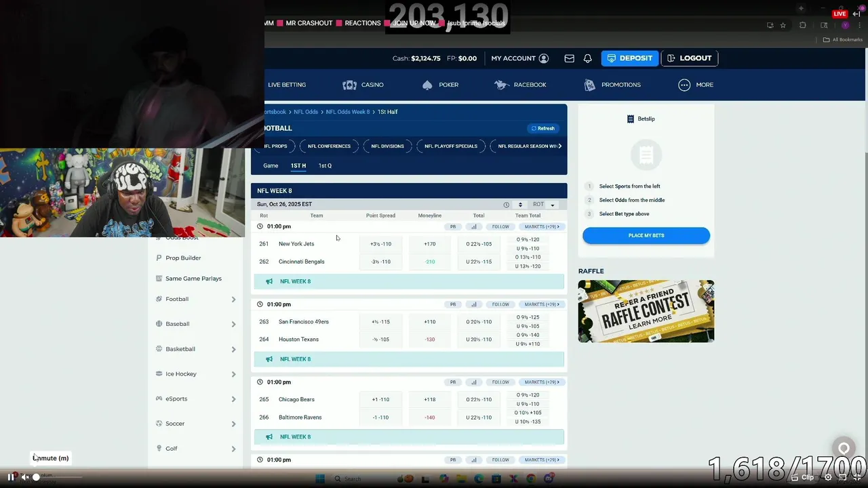Unmute the stream with speaker icon
Viewport: 868px width, 488px height.
25,477
